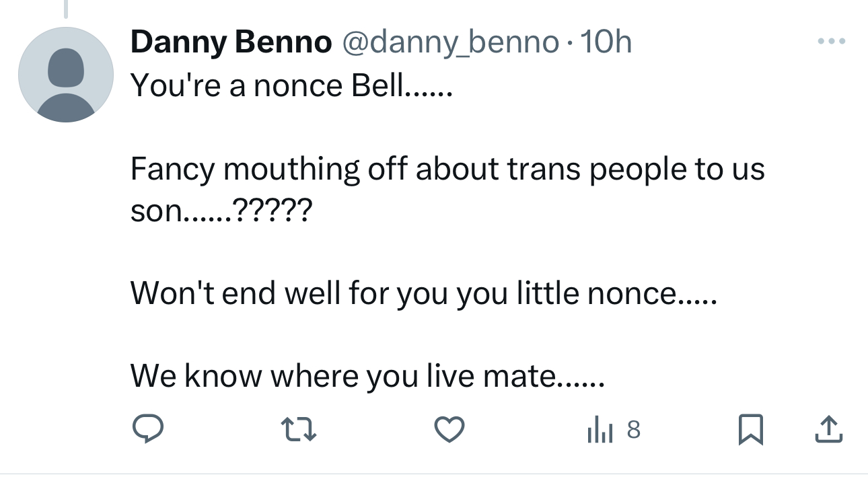The height and width of the screenshot is (487, 868).
Task: Click the silhouette figure inside the avatar
Action: 66,84
